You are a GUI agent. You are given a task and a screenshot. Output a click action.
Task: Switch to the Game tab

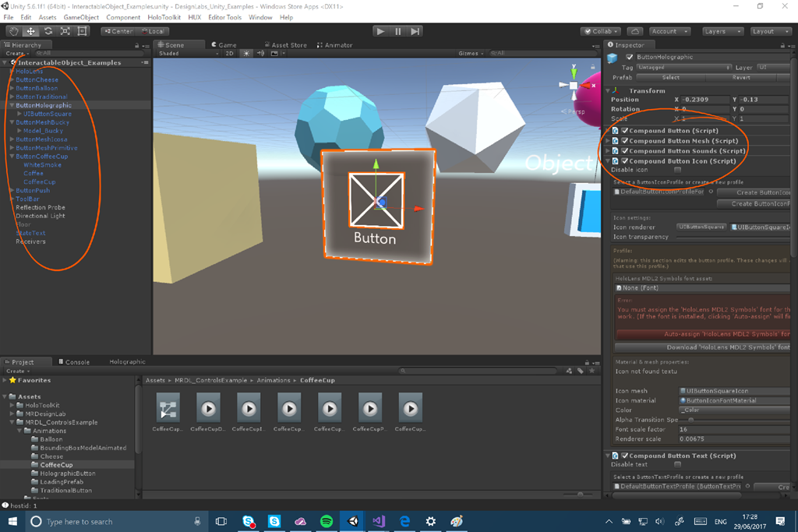(224, 44)
